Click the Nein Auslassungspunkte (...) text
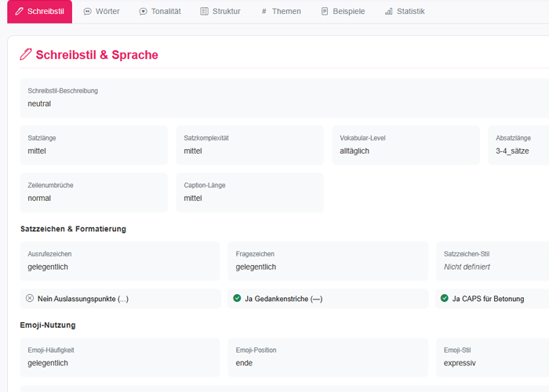The image size is (549, 392). click(x=83, y=299)
